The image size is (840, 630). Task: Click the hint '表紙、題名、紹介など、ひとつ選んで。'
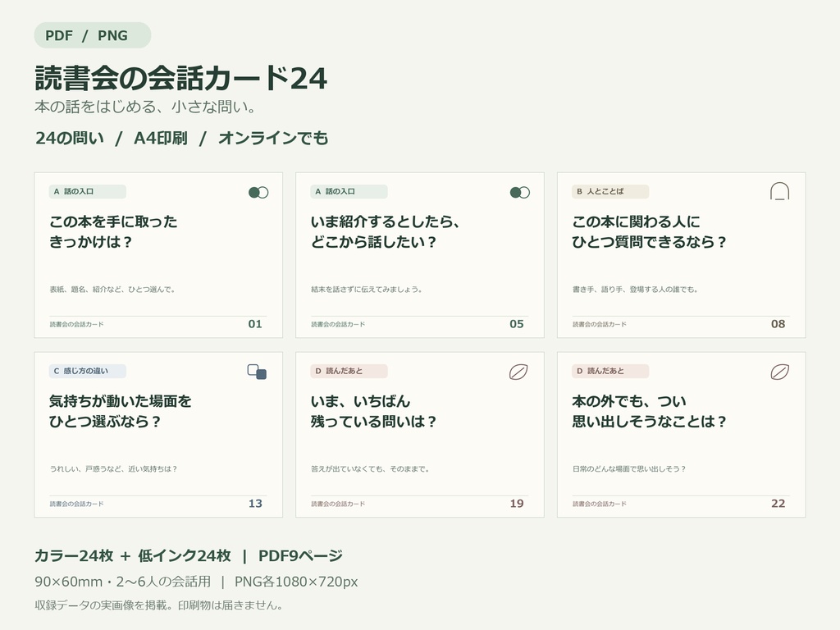click(x=112, y=290)
